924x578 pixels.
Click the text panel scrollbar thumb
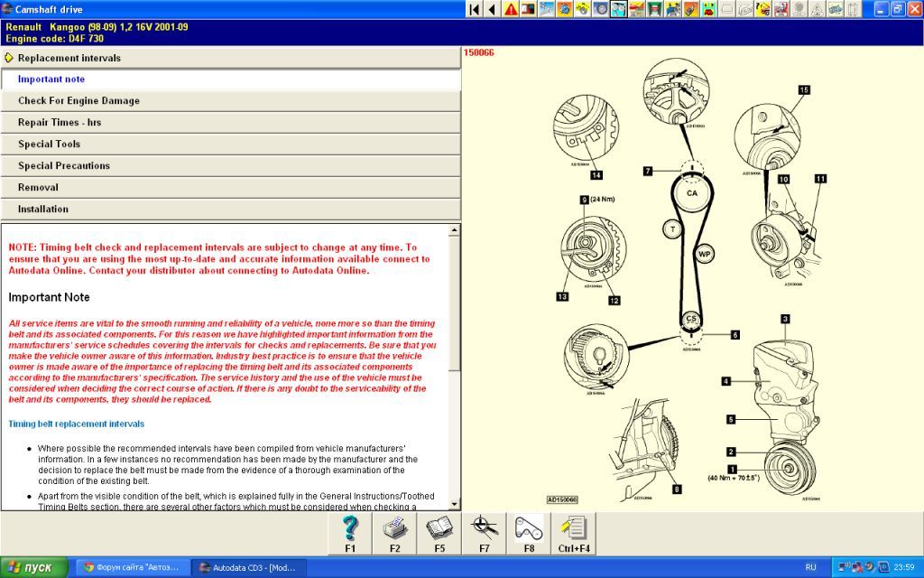(x=454, y=303)
